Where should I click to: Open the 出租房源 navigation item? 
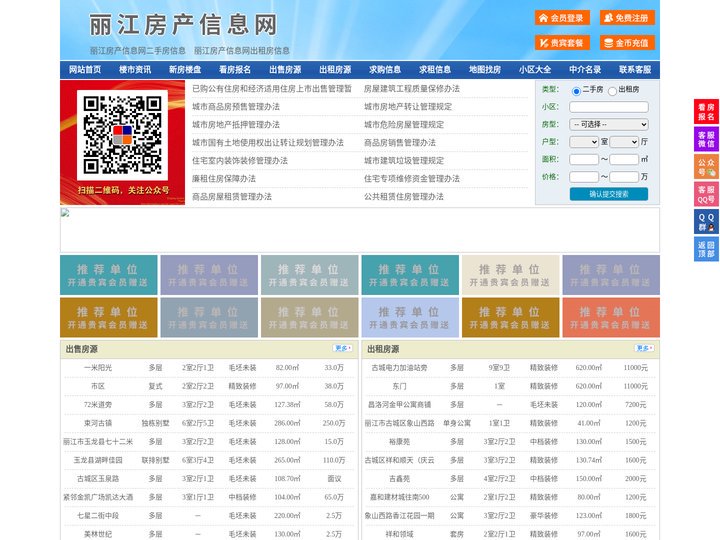pyautogui.click(x=335, y=70)
